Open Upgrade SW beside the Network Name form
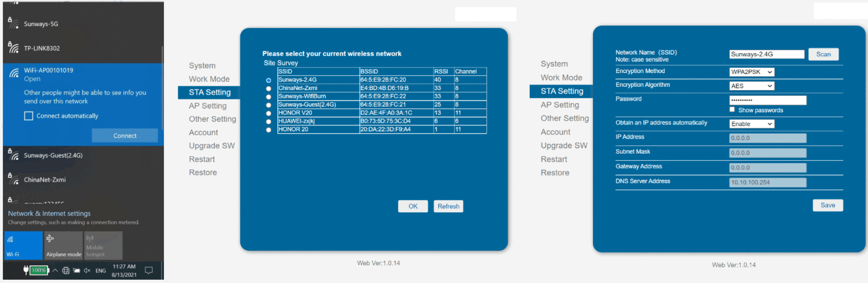 click(x=564, y=145)
